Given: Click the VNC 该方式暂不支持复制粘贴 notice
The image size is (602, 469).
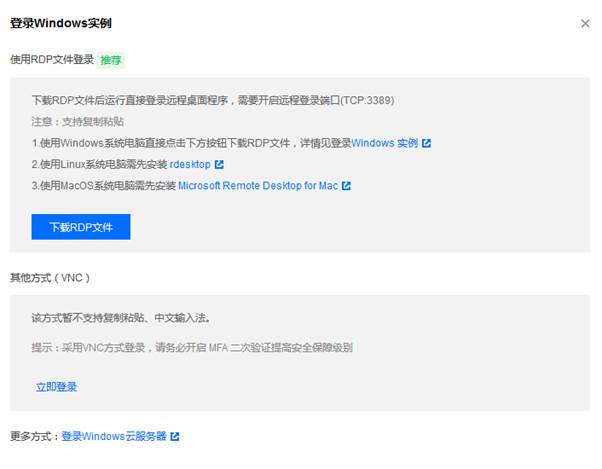Looking at the screenshot, I should (x=120, y=319).
